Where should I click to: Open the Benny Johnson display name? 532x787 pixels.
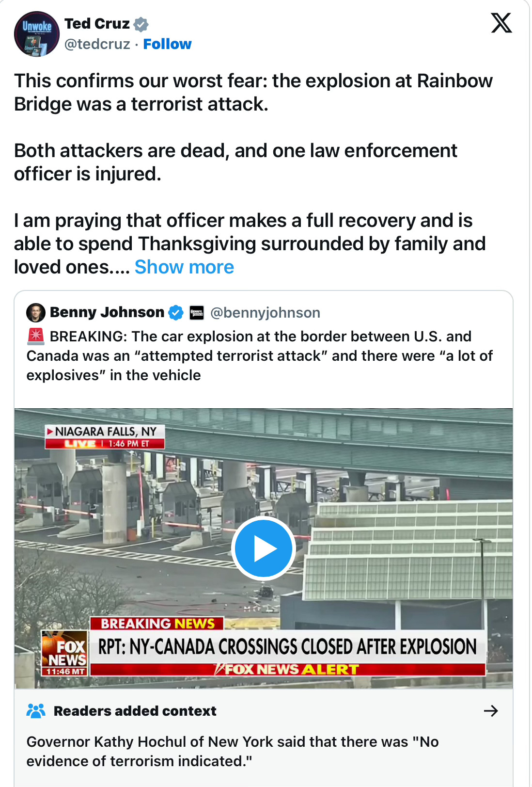107,312
